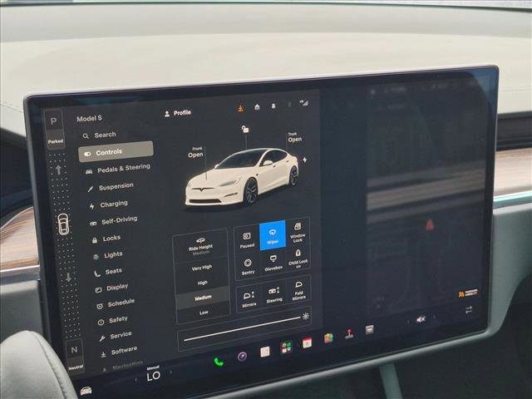This screenshot has height=399, width=532.
Task: Tap the Trunk Open label
Action: coord(294,137)
